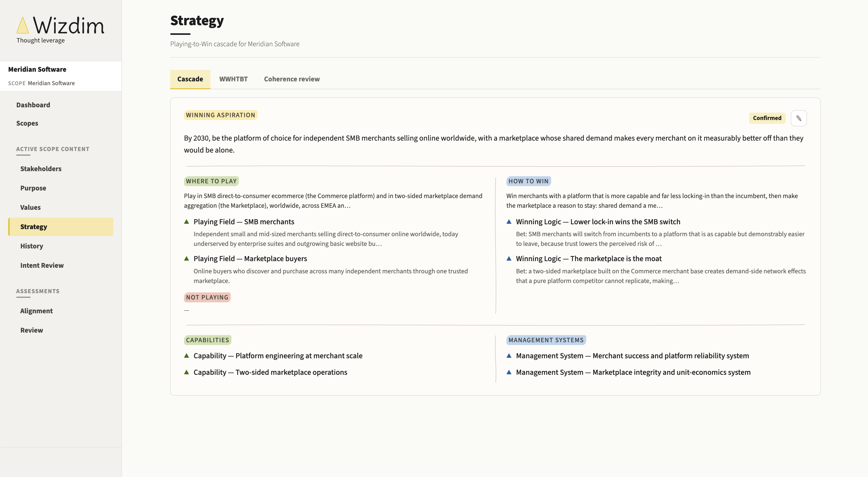The image size is (868, 477).
Task: Click the Where to Play label
Action: coord(211,181)
